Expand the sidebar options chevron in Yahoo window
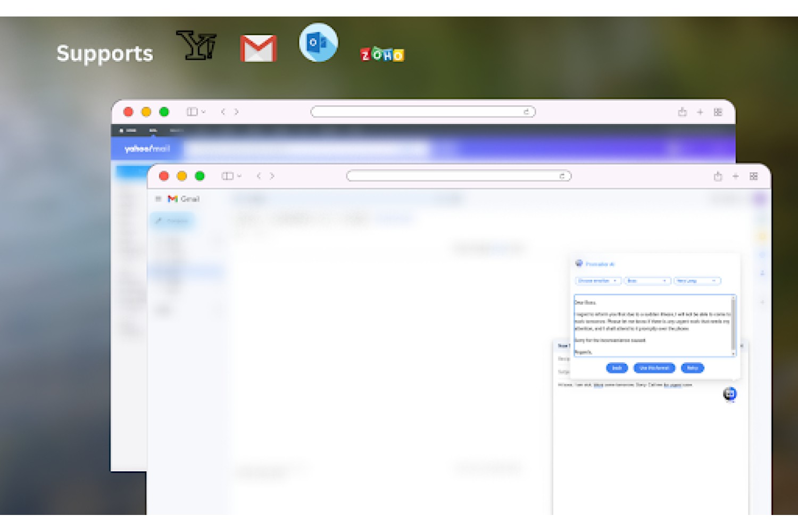Image resolution: width=798 pixels, height=532 pixels. coord(203,112)
